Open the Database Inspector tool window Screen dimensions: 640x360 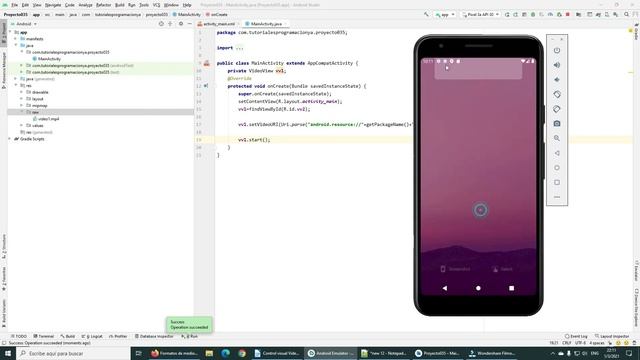pyautogui.click(x=154, y=336)
